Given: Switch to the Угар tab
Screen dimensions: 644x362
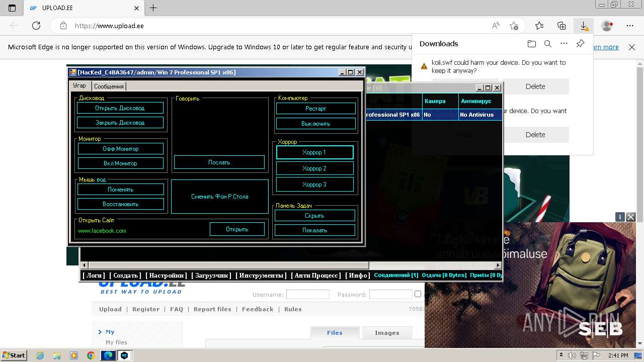Looking at the screenshot, I should pos(79,85).
